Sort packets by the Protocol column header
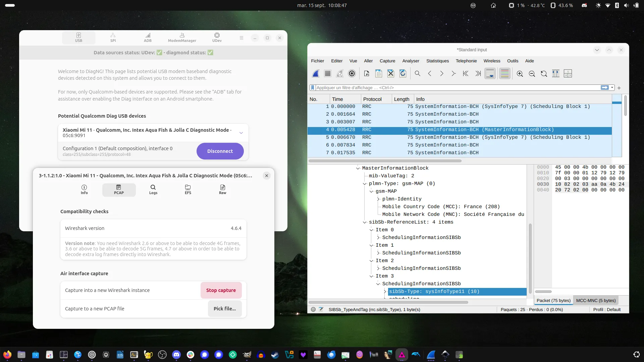 pyautogui.click(x=376, y=99)
